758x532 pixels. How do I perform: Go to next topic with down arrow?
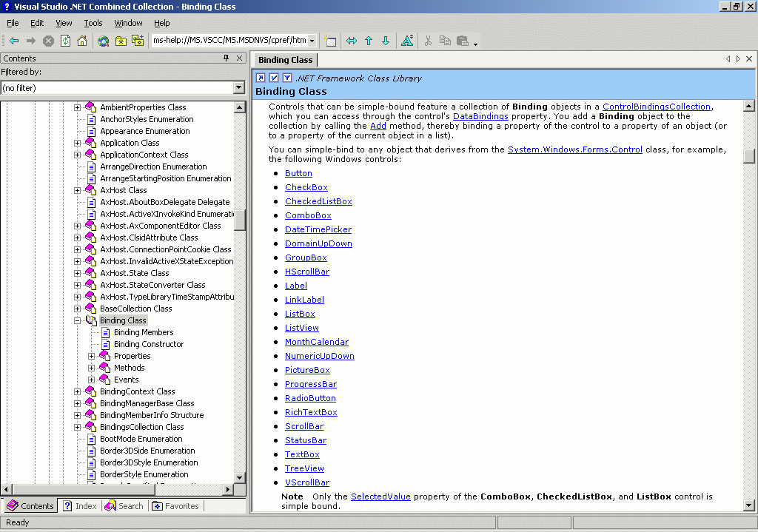click(386, 41)
